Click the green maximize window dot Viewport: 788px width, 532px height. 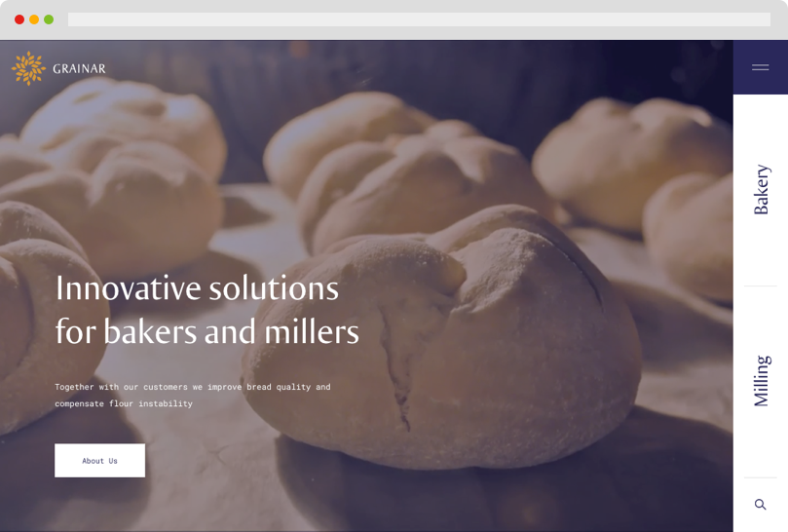coord(49,19)
